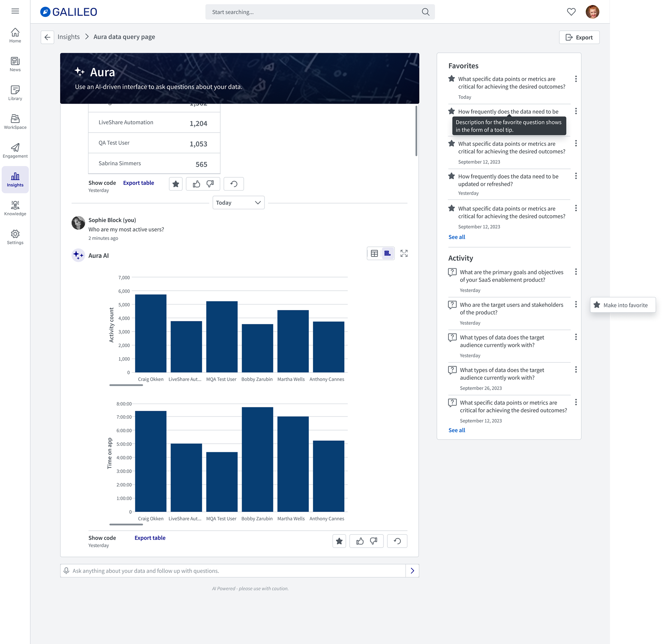Open favorites heart icon in header
Screen dimensions: 663x644
[571, 12]
